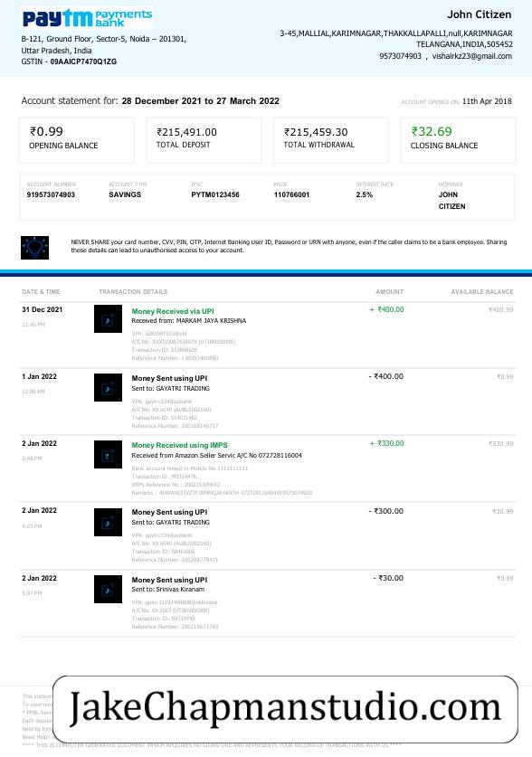The width and height of the screenshot is (532, 757).
Task: Select the Closing Balance card
Action: (x=458, y=140)
